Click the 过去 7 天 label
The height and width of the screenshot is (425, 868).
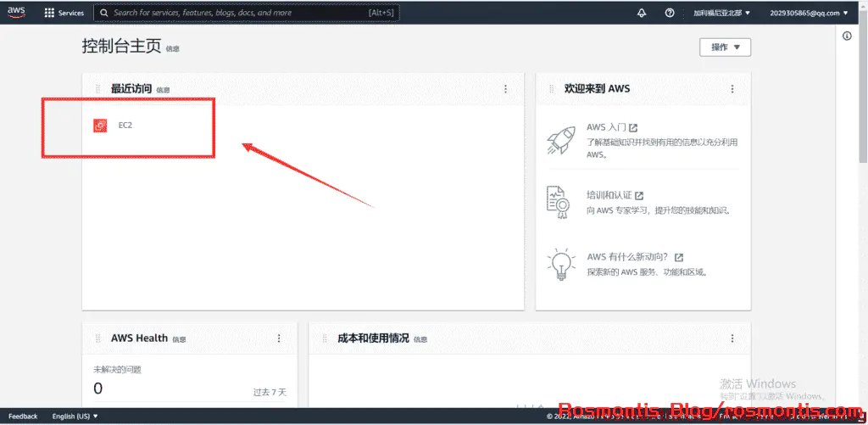270,392
